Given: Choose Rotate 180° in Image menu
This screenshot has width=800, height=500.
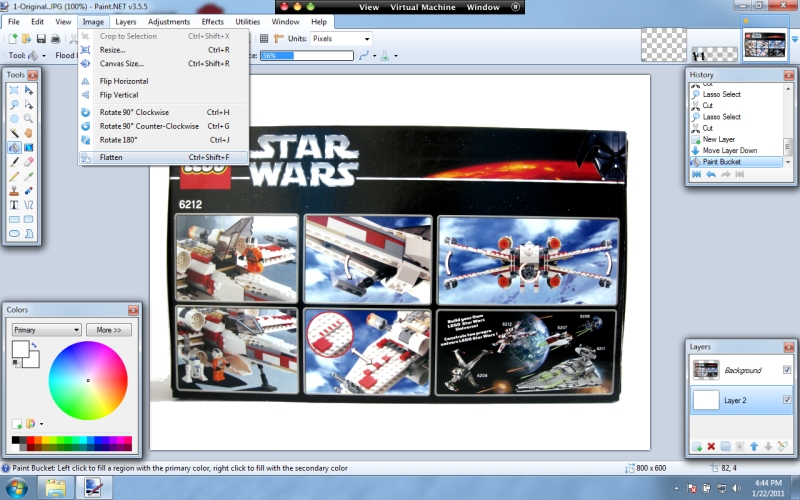Looking at the screenshot, I should [x=163, y=140].
